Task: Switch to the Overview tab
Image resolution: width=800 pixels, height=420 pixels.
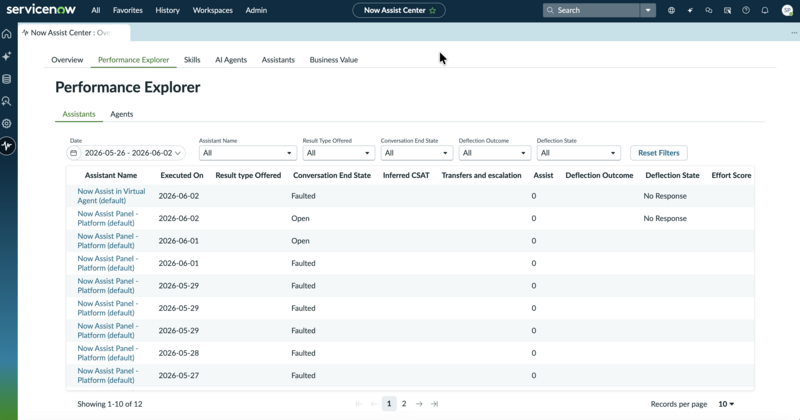Action: (x=67, y=60)
